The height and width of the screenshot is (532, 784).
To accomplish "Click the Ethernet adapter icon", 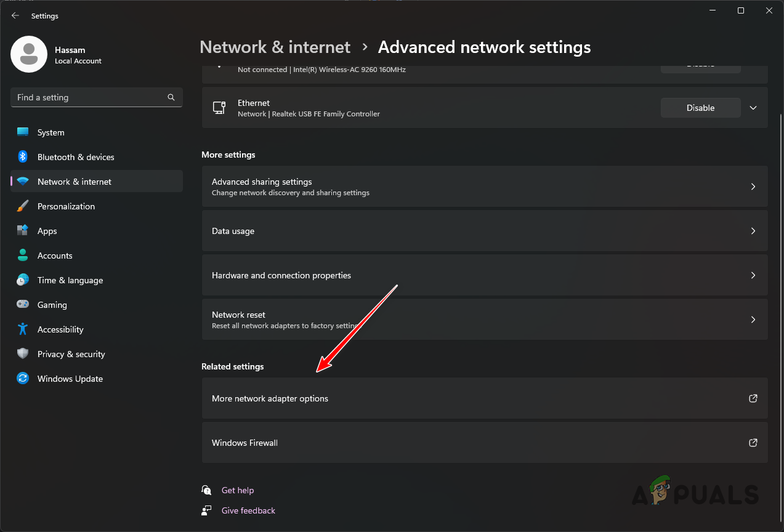I will (x=219, y=107).
